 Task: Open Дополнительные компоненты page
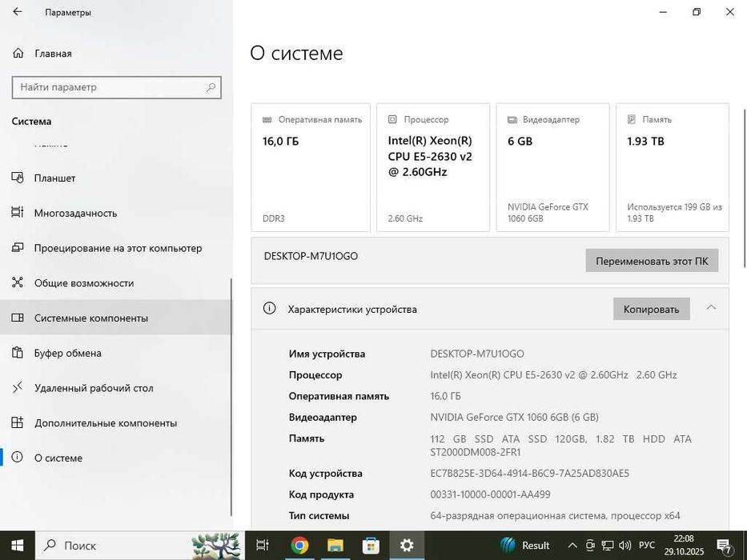[116, 423]
